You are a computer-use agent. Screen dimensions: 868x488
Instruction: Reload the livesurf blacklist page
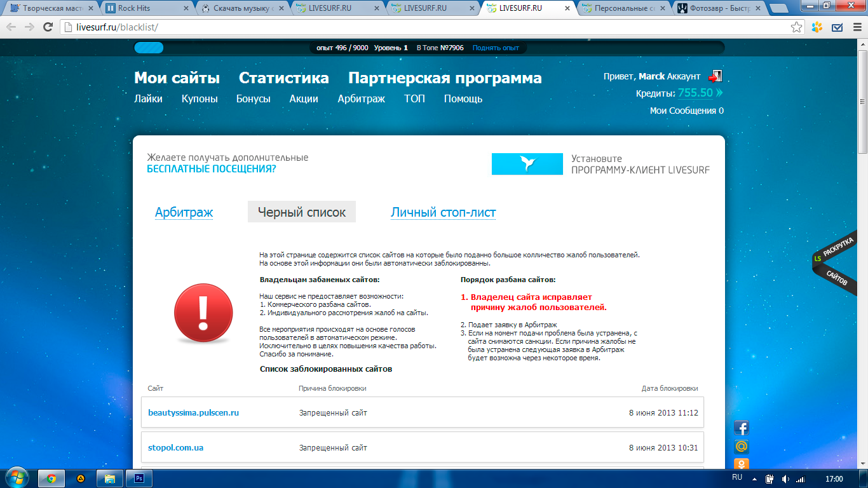[x=48, y=27]
